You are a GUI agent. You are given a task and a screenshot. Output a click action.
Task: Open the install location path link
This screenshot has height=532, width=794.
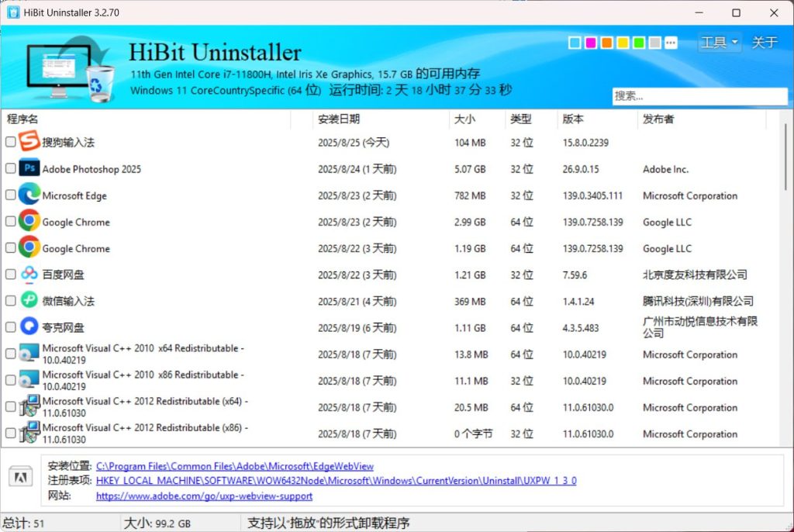[235, 466]
